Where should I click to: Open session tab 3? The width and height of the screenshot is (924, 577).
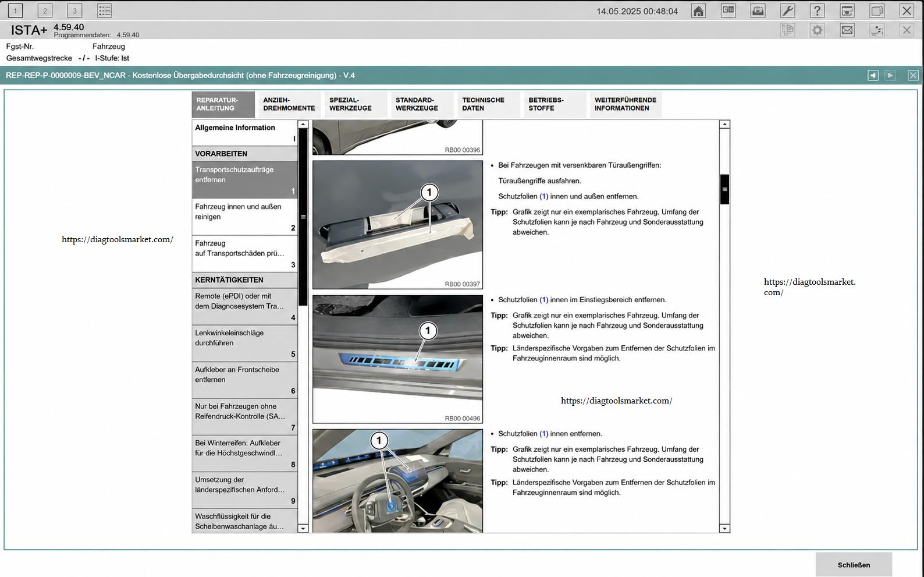[74, 10]
